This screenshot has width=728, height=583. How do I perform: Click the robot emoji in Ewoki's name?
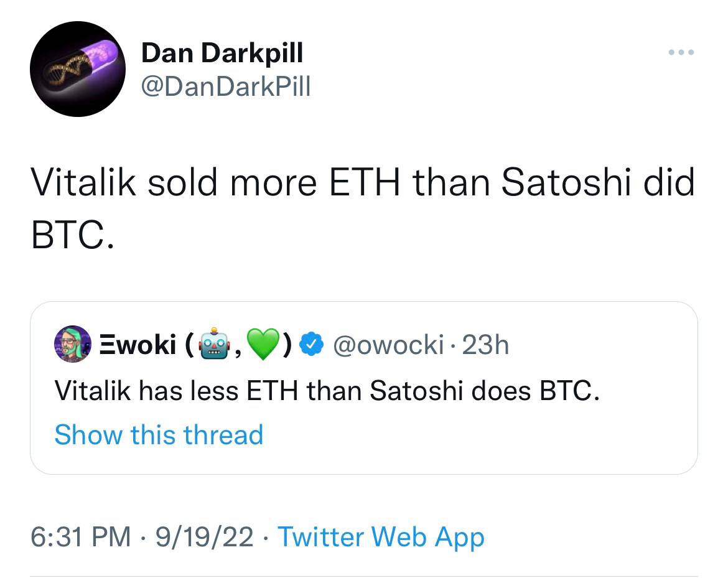pos(214,344)
